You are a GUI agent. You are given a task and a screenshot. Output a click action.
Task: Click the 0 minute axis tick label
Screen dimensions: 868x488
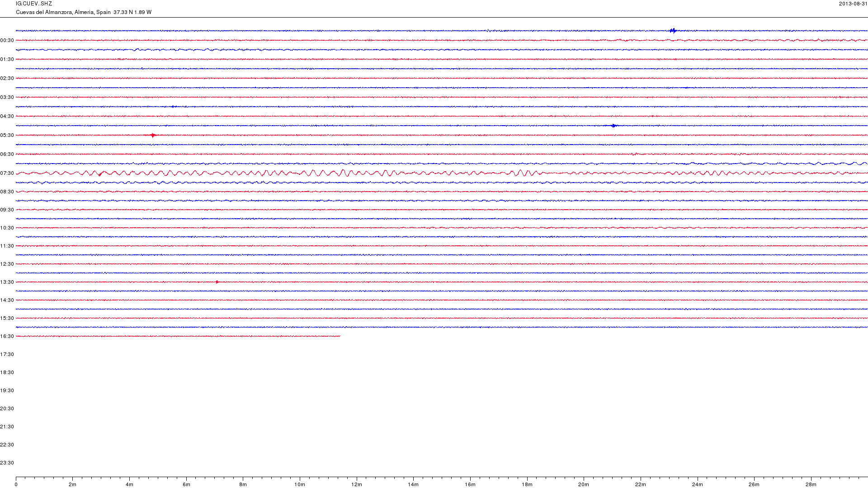click(16, 485)
